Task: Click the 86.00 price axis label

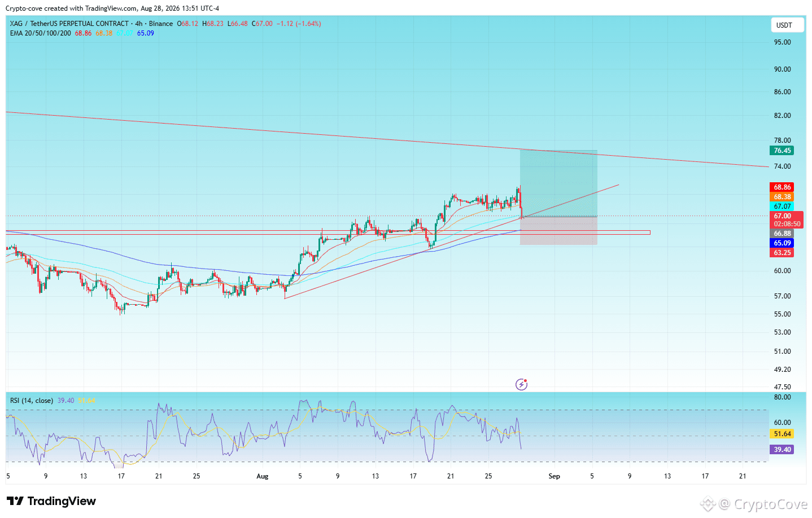Action: (782, 92)
